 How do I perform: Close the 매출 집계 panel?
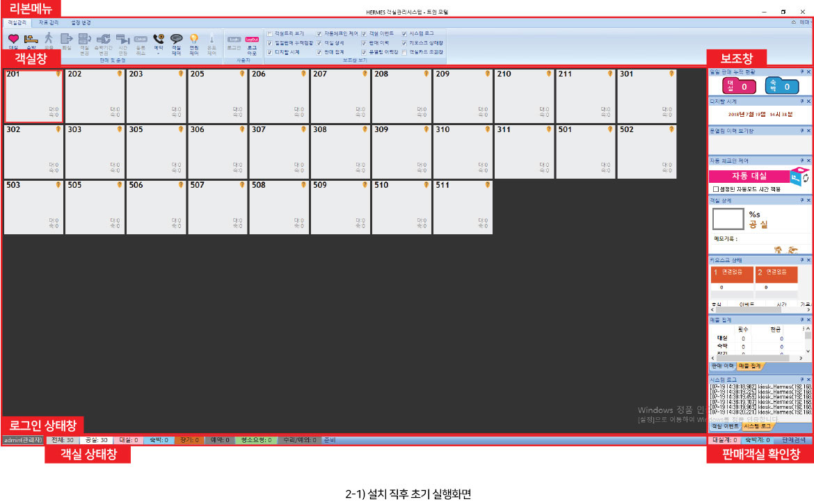tap(808, 320)
